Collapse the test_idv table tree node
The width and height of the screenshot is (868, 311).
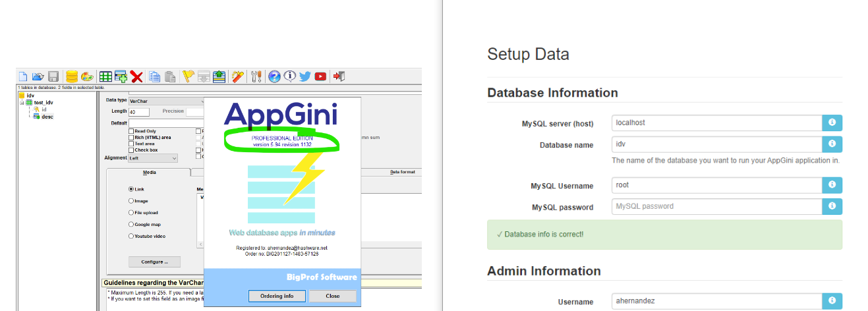pos(22,103)
